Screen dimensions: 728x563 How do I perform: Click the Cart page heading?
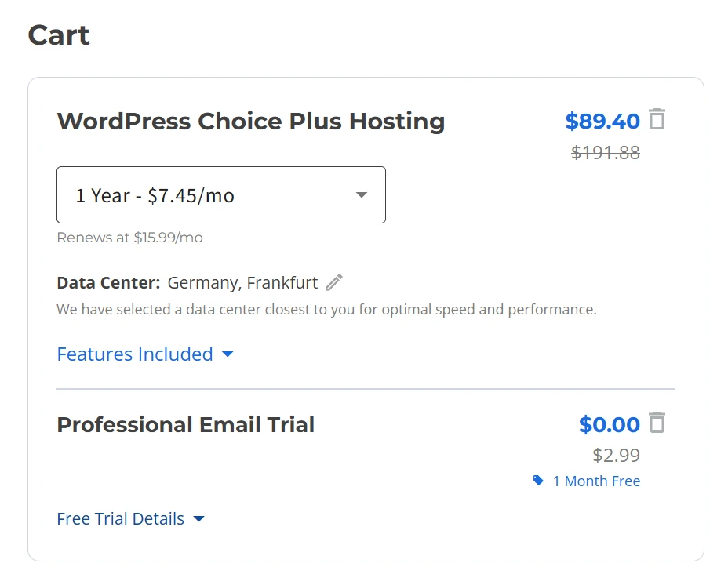click(59, 35)
